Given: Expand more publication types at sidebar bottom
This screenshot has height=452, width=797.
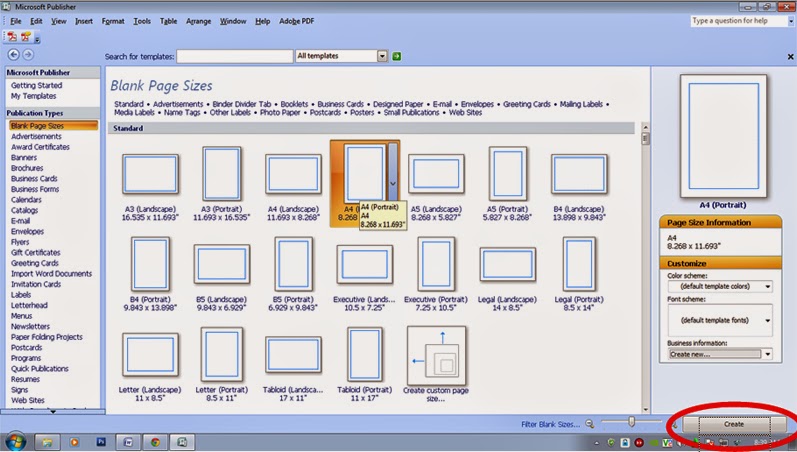Looking at the screenshot, I should (52, 411).
